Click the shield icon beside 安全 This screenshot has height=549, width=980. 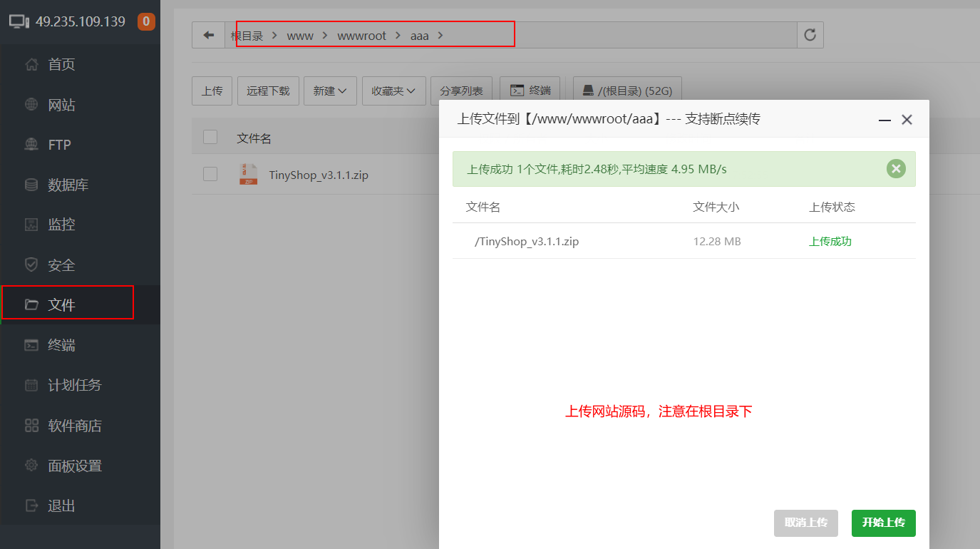click(31, 265)
